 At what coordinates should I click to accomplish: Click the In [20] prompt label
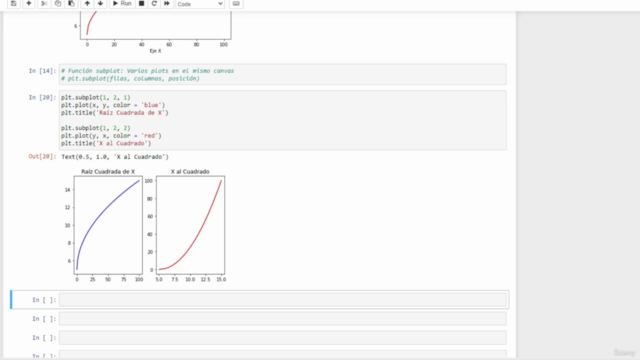pos(42,98)
